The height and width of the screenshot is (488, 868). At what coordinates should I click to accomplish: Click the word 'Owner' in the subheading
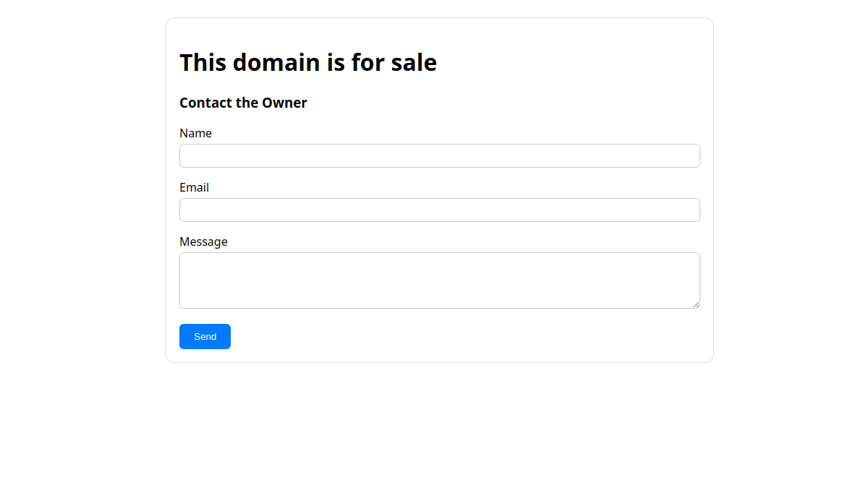coord(284,103)
